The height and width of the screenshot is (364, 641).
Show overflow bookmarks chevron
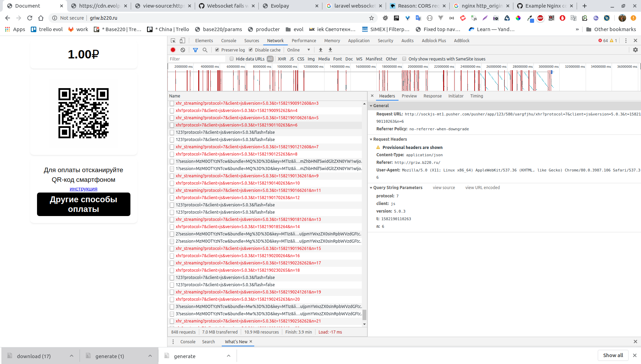coord(577,29)
